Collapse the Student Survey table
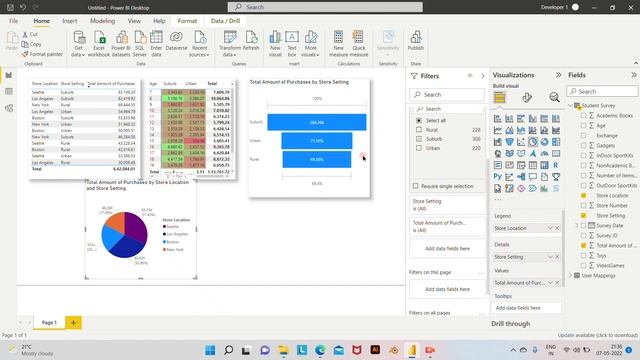This screenshot has width=640, height=360. 571,105
